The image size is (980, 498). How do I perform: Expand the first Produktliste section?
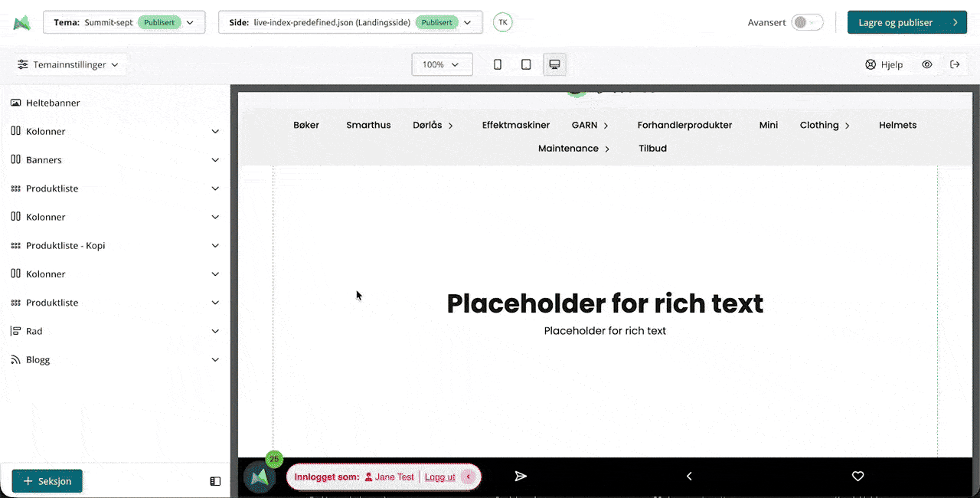pyautogui.click(x=215, y=188)
